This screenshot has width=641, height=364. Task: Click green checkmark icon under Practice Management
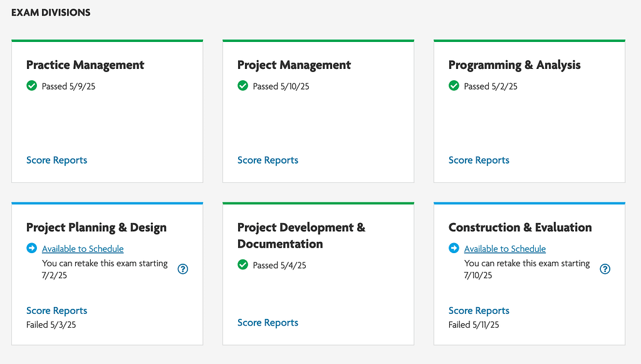click(31, 86)
